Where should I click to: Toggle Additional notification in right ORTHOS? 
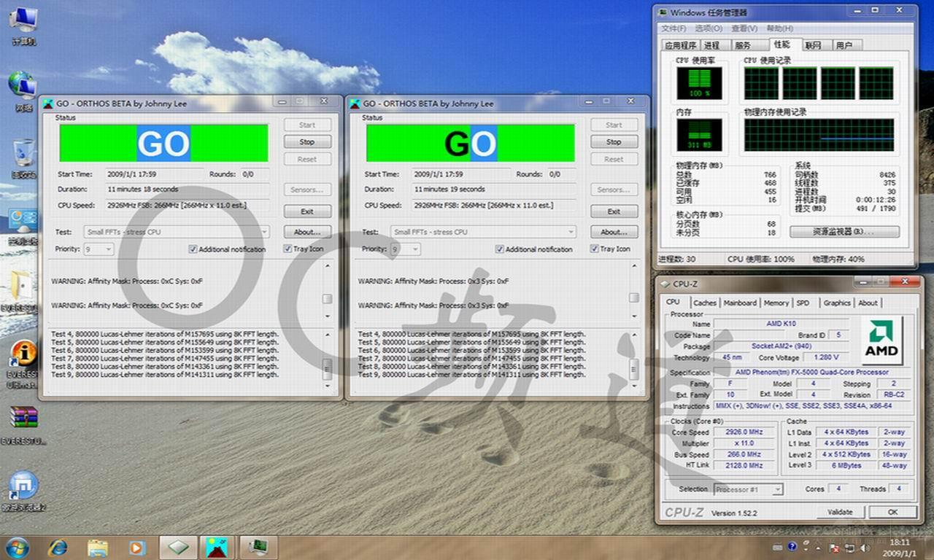[x=533, y=249]
